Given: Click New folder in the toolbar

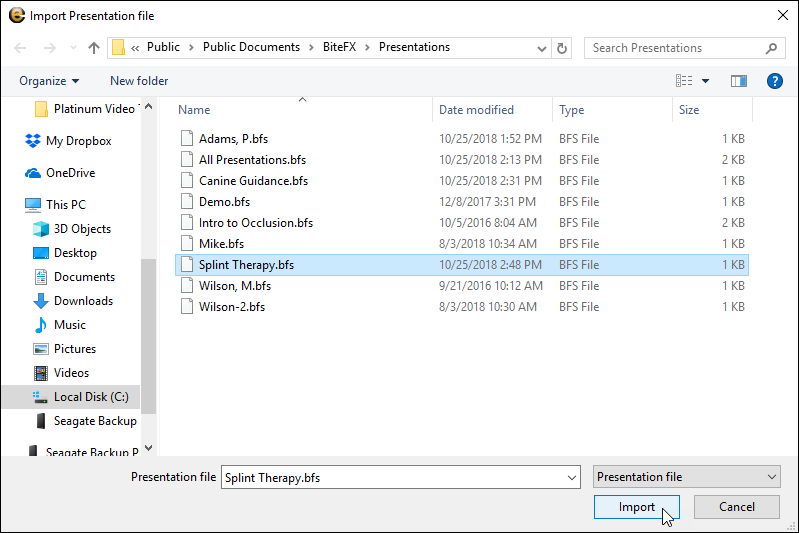Looking at the screenshot, I should click(x=139, y=81).
